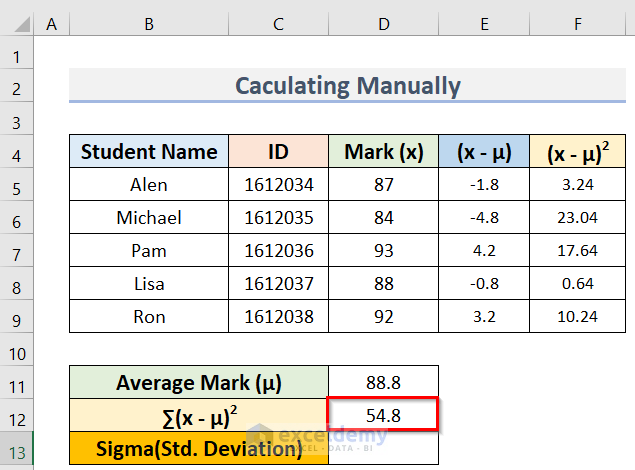Image resolution: width=635 pixels, height=470 pixels.
Task: Select the deviation cell -0.8
Action: click(484, 283)
